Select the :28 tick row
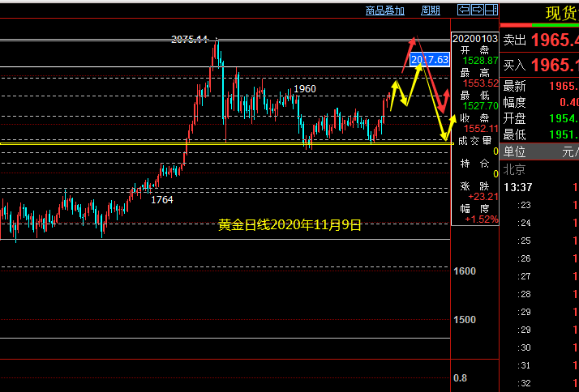The image size is (579, 392). (539, 294)
